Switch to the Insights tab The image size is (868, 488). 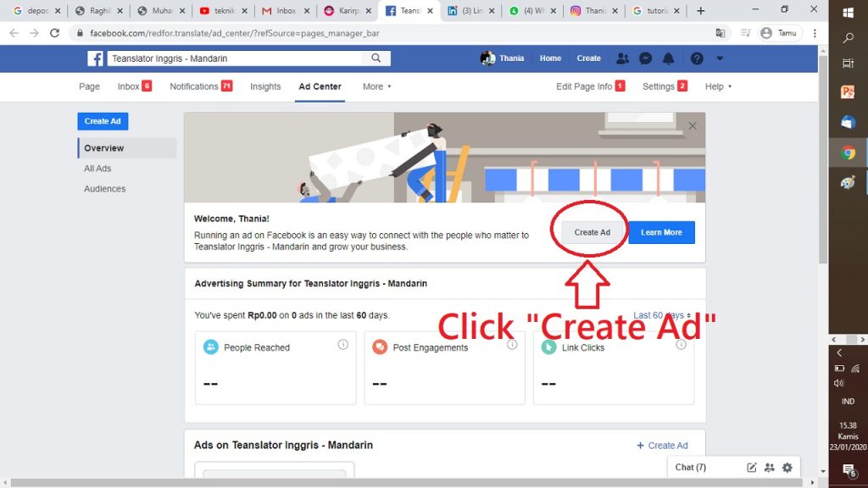[265, 86]
